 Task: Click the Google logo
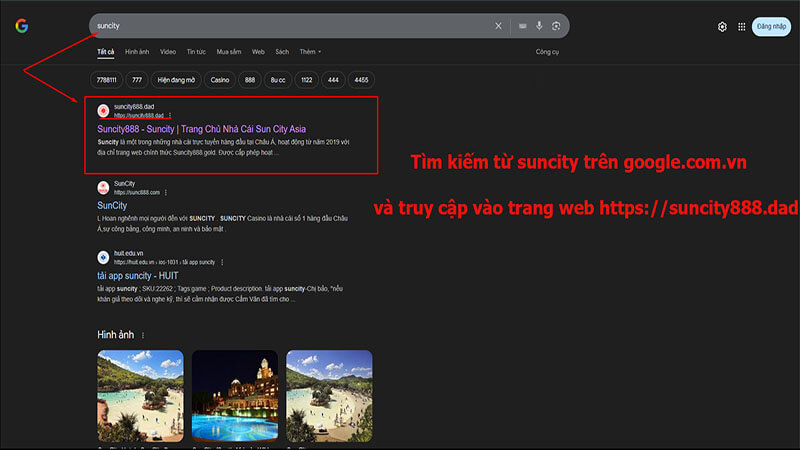point(21,26)
